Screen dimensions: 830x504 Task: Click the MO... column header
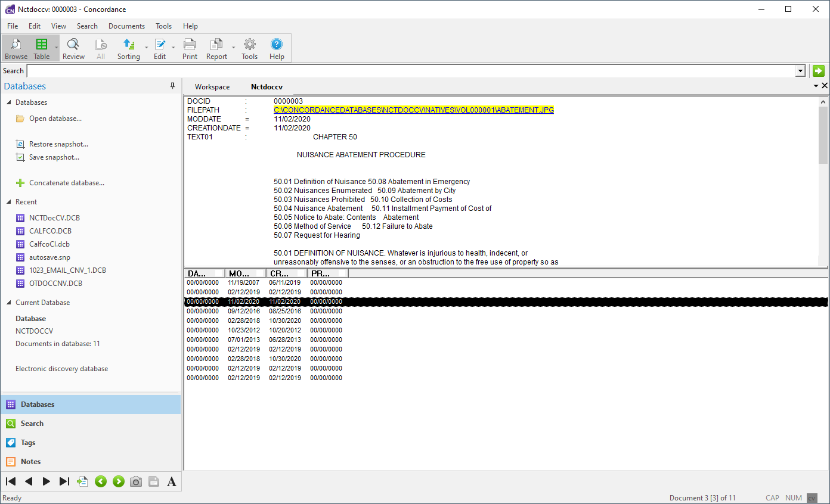pos(244,273)
